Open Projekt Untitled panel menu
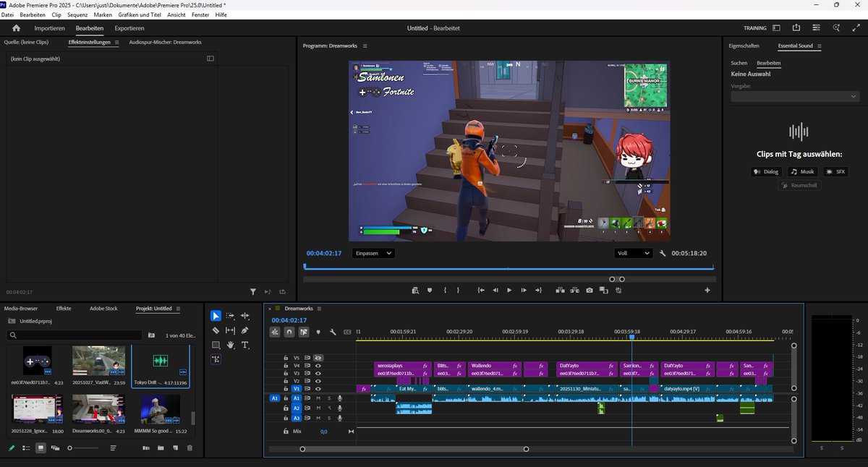The height and width of the screenshot is (467, 868). click(x=179, y=309)
